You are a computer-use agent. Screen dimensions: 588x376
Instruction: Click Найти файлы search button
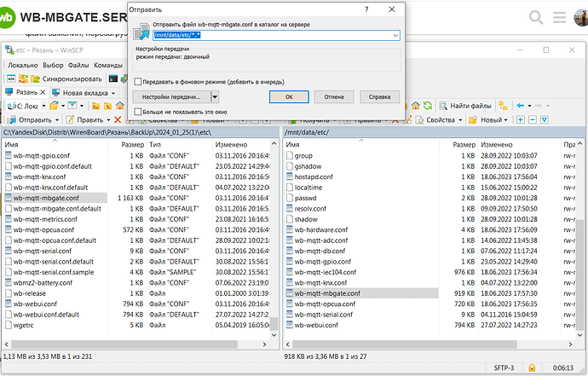pos(465,106)
